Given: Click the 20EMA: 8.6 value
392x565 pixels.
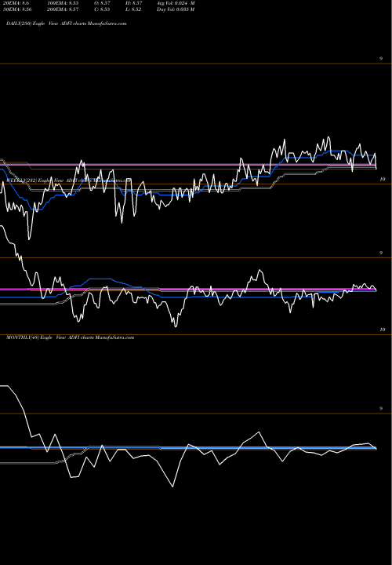Looking at the screenshot, I should tap(16, 3).
